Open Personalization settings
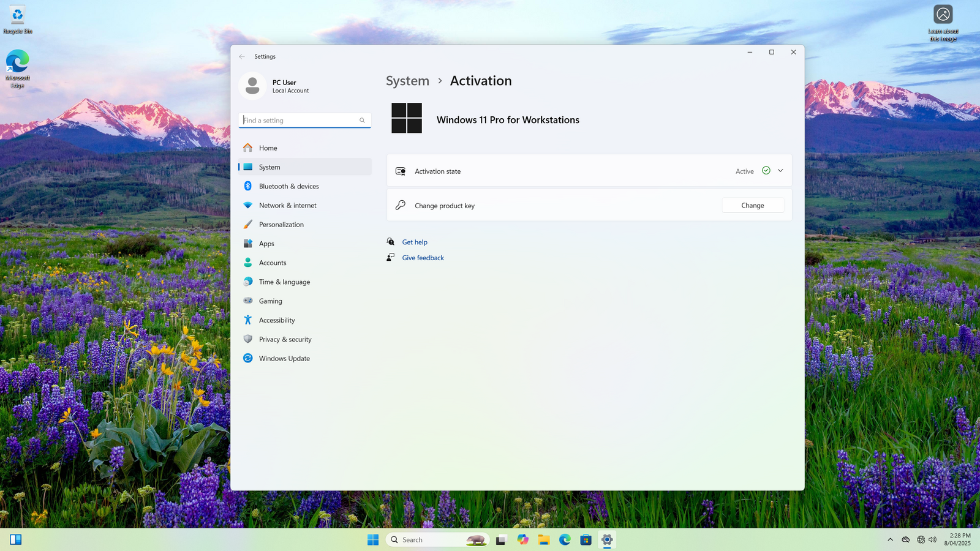Viewport: 980px width, 551px height. [304, 224]
